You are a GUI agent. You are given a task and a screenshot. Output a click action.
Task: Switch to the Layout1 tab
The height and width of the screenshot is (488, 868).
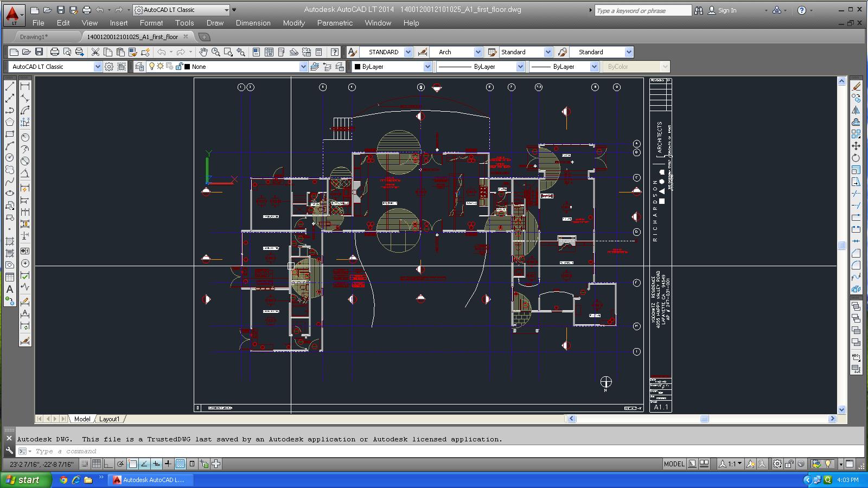(x=108, y=419)
